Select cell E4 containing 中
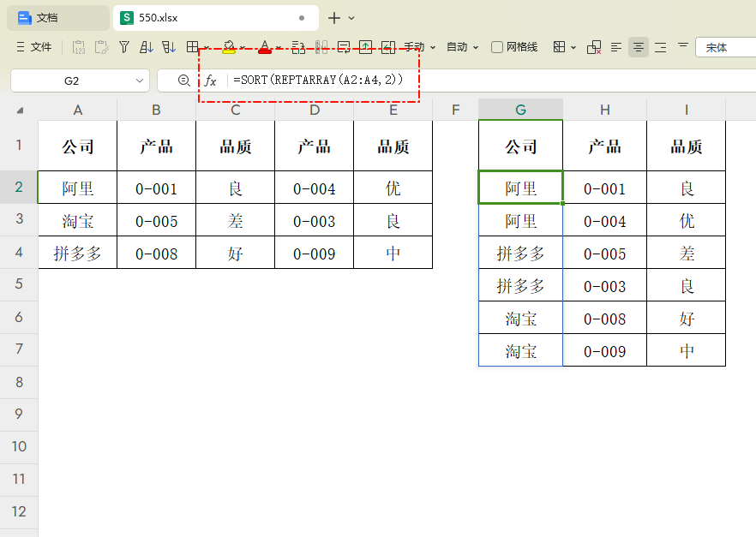756x537 pixels. 393,253
